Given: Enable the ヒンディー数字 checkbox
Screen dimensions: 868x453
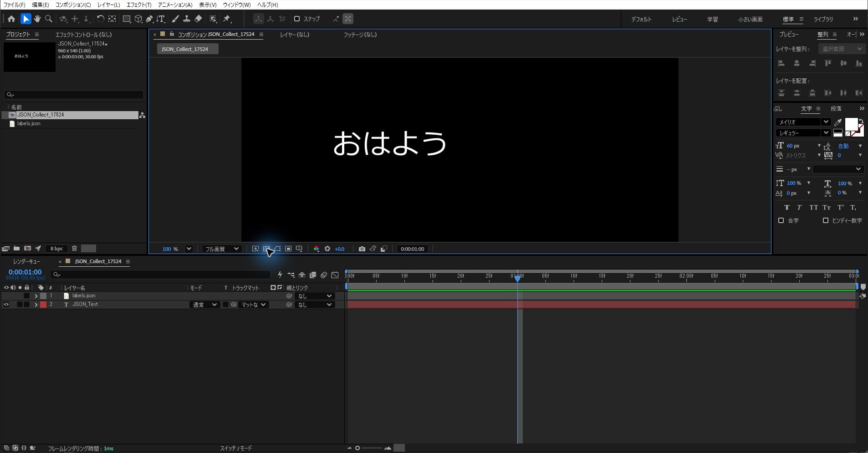Looking at the screenshot, I should click(x=825, y=220).
